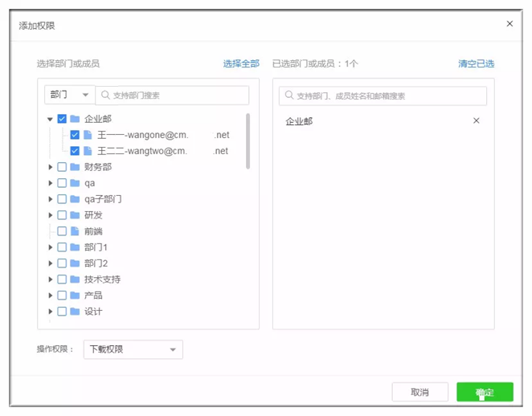532x416 pixels.
Task: Click the folder icon beside 技术支持
Action: 75,279
